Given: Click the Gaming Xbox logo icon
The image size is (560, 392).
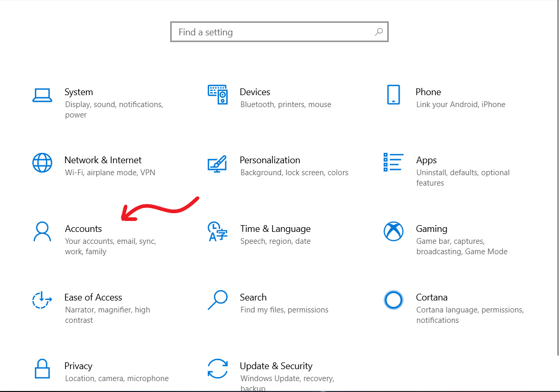Looking at the screenshot, I should (393, 231).
